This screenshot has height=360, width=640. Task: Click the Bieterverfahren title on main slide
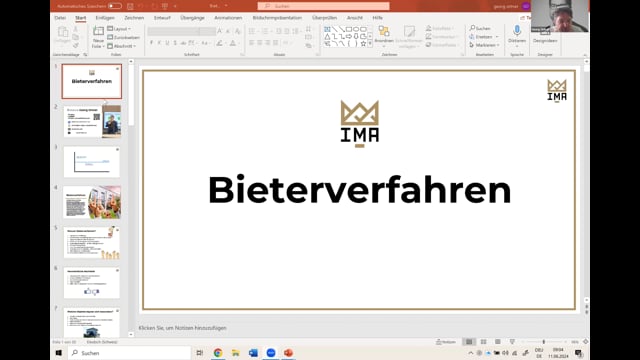point(360,190)
